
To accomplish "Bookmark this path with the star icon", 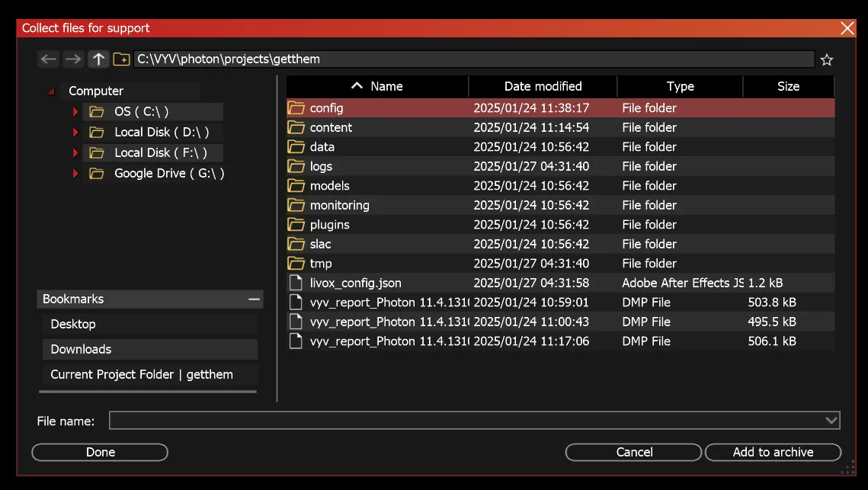I will coord(827,59).
